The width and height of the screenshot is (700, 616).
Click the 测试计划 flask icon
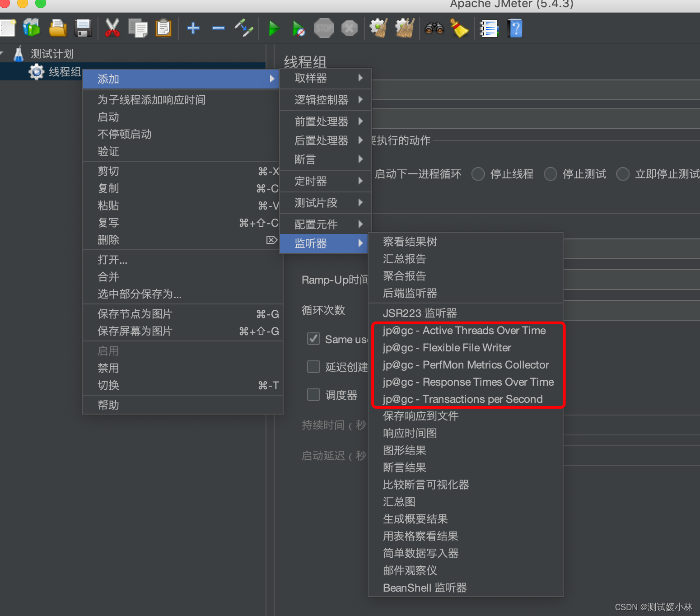pyautogui.click(x=19, y=54)
